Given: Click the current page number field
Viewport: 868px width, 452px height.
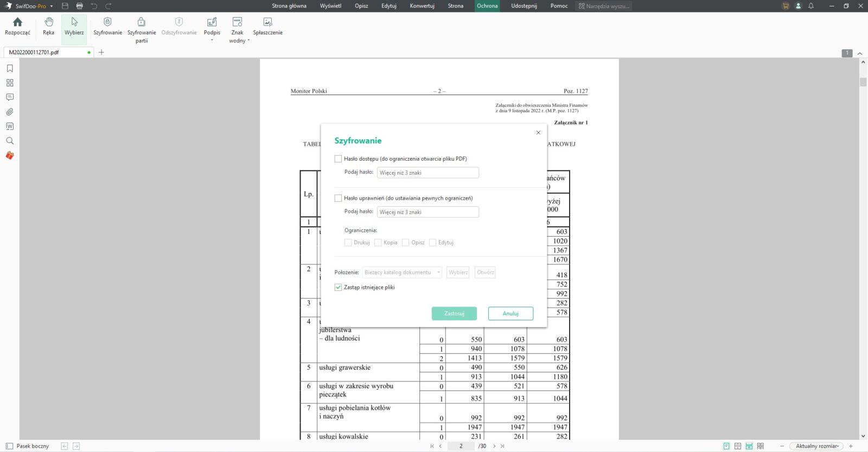Looking at the screenshot, I should point(461,446).
